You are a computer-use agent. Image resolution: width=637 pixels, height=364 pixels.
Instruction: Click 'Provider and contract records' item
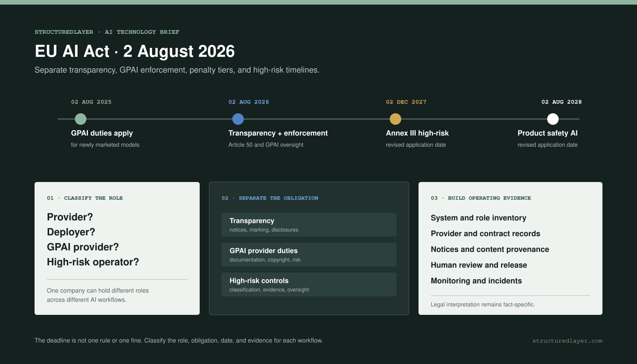[485, 234]
